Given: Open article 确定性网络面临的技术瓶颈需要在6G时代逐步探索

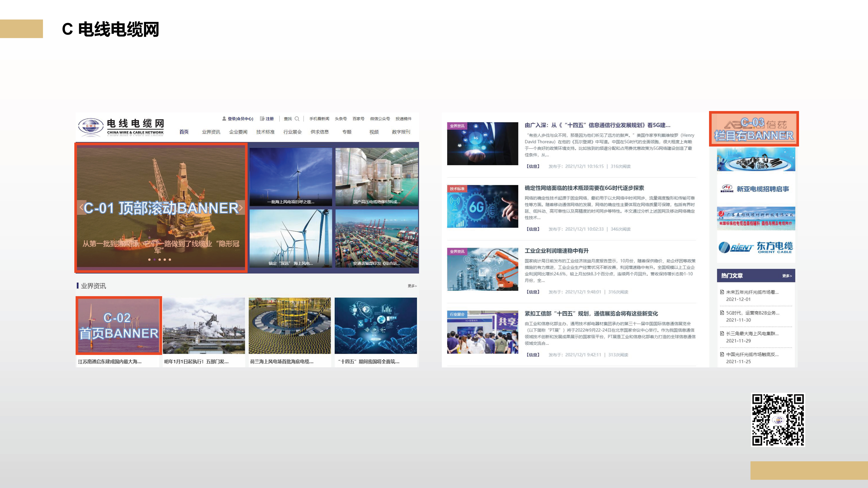Looking at the screenshot, I should click(x=584, y=188).
